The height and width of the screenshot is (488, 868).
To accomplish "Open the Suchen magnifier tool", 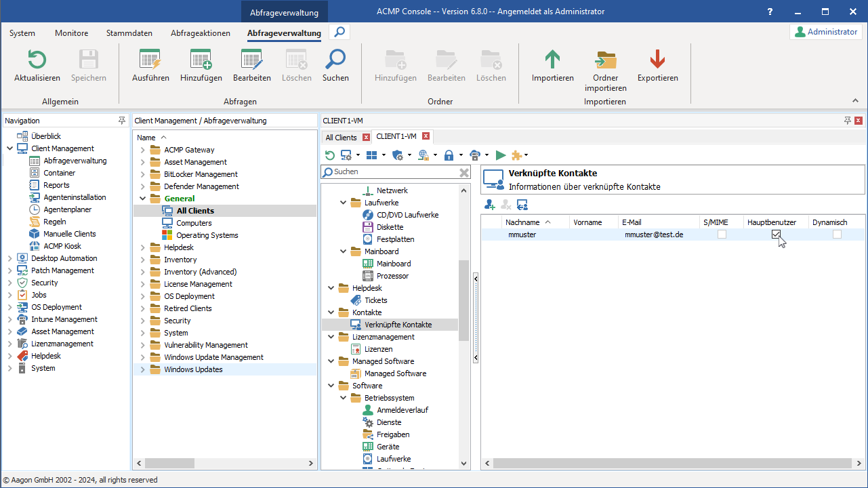I will tap(335, 60).
